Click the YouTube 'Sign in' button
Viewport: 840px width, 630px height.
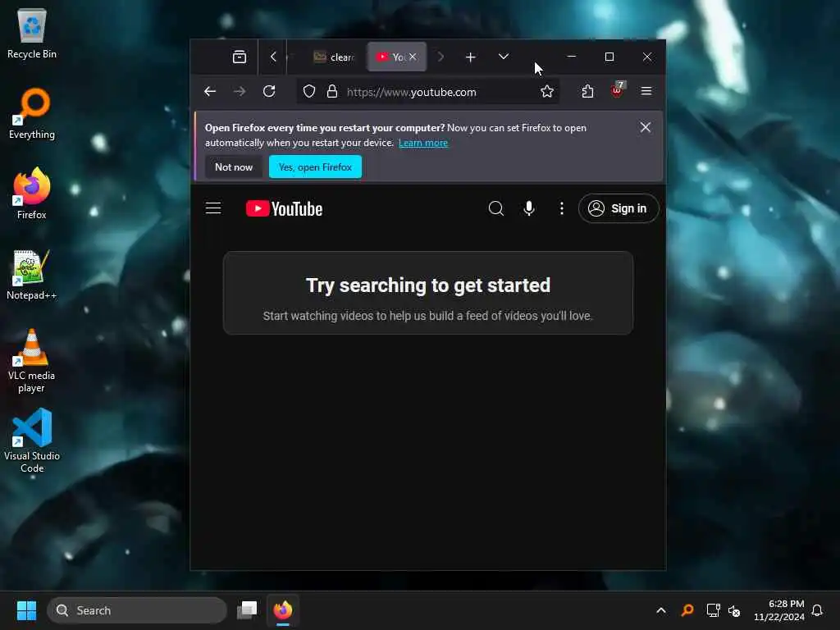[x=619, y=208]
